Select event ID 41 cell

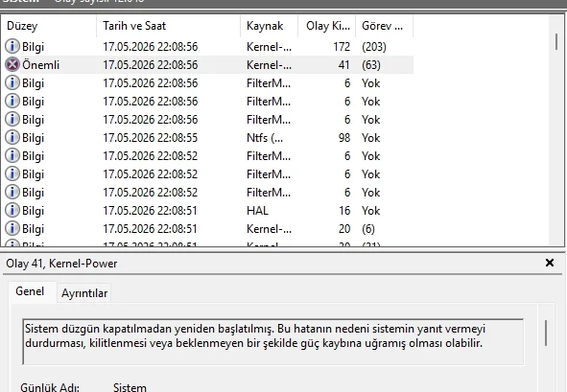[343, 65]
